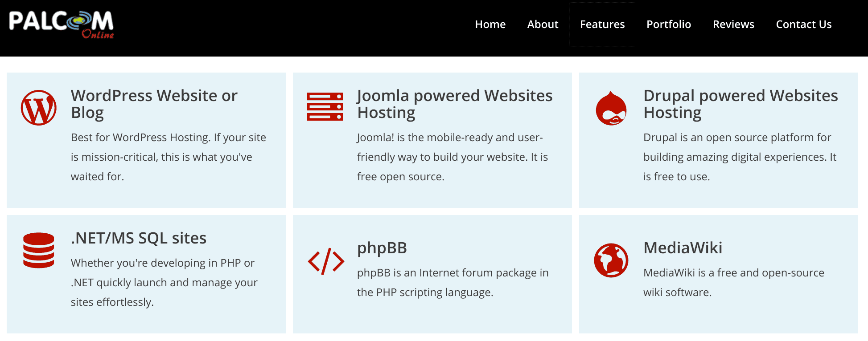868x341 pixels.
Task: Click the 'Drupal powered Websites Hosting' heading
Action: pos(740,104)
